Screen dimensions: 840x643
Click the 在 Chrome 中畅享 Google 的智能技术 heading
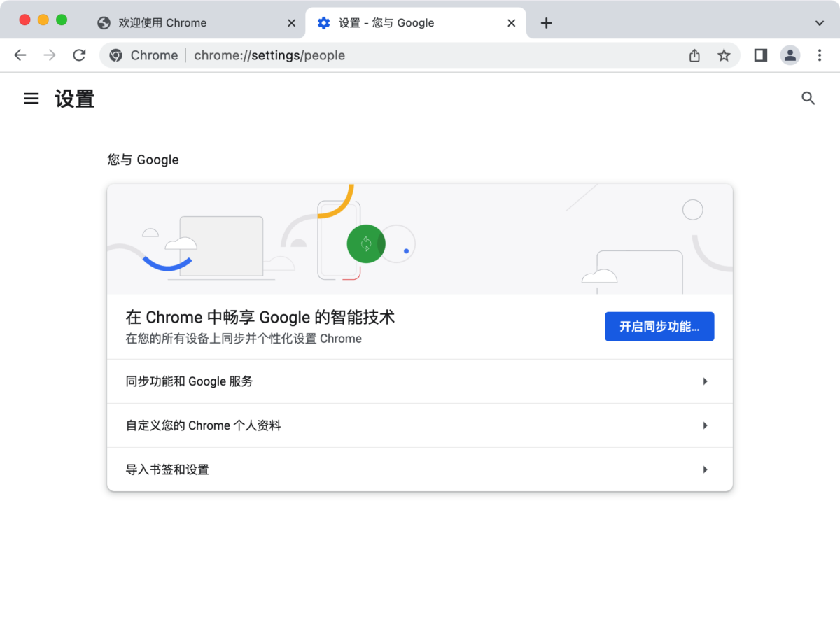pos(260,317)
